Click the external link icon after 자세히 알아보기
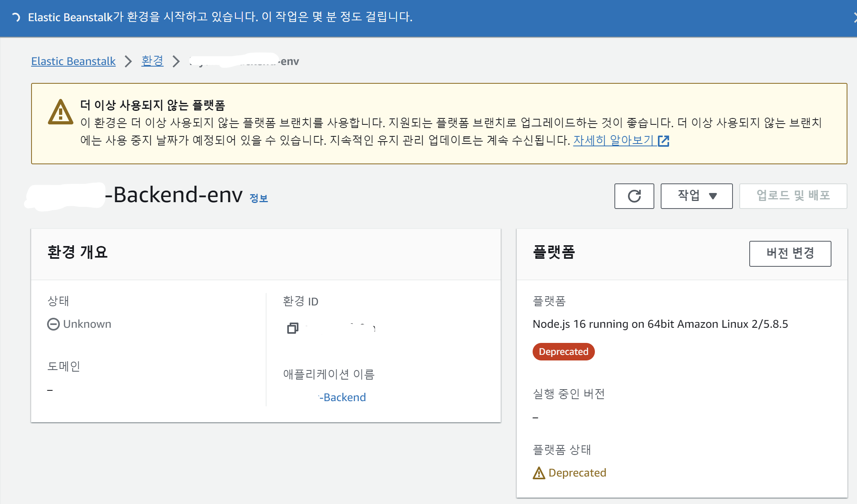The height and width of the screenshot is (504, 857). (x=663, y=141)
